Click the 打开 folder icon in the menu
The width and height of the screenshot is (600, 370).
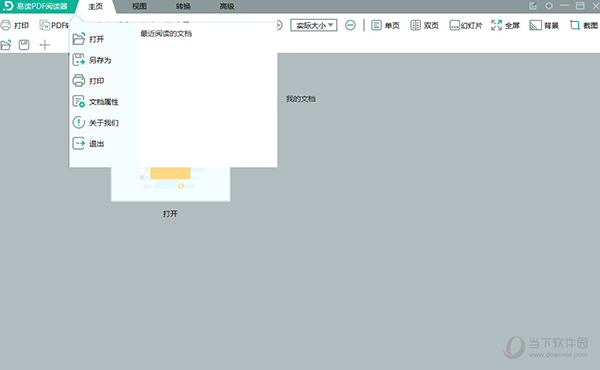(x=79, y=39)
